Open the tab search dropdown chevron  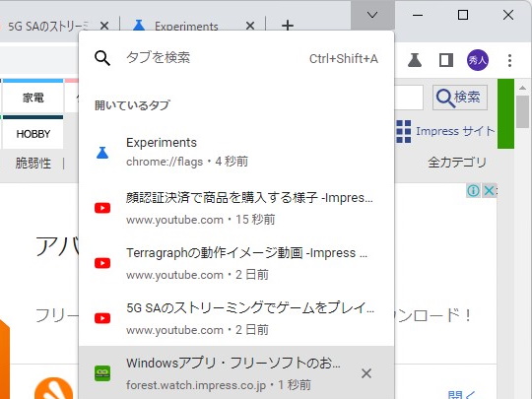[x=372, y=15]
